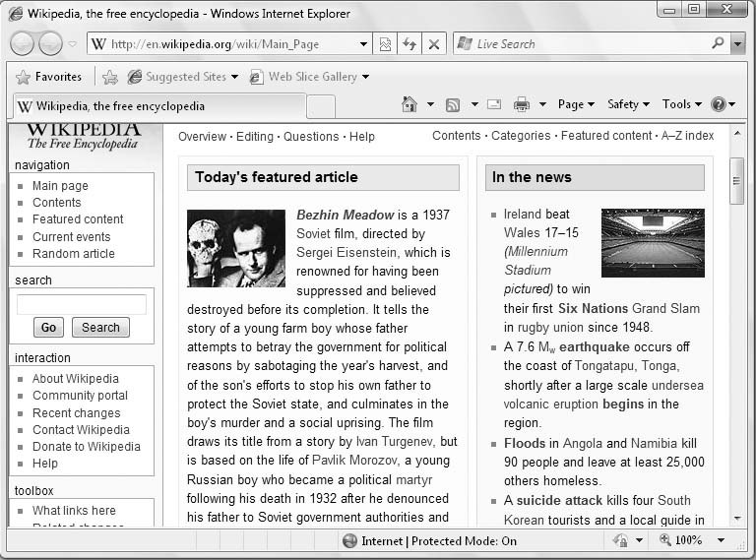The width and height of the screenshot is (756, 560).
Task: Click the Stop loading X button
Action: tap(434, 44)
